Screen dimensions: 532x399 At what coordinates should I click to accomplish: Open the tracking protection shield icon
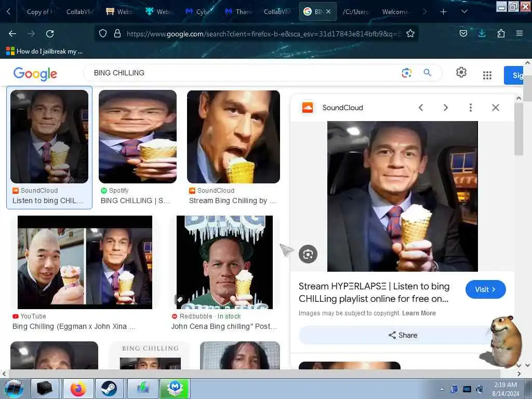[103, 34]
